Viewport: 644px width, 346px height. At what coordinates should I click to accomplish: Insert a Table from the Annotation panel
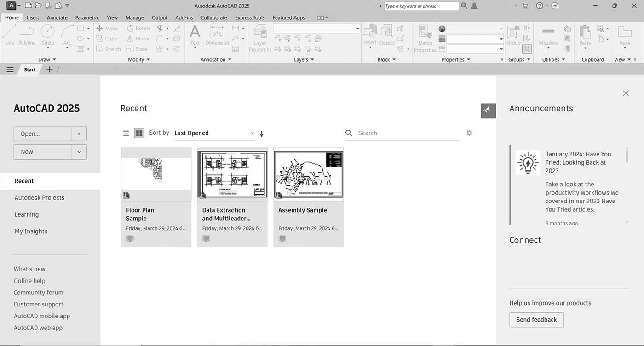(236, 49)
